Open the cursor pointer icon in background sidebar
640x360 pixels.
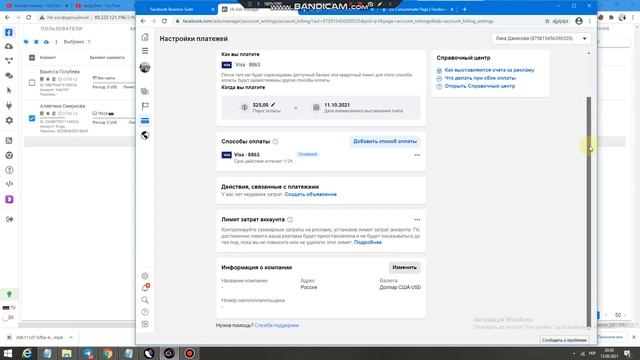point(9,91)
